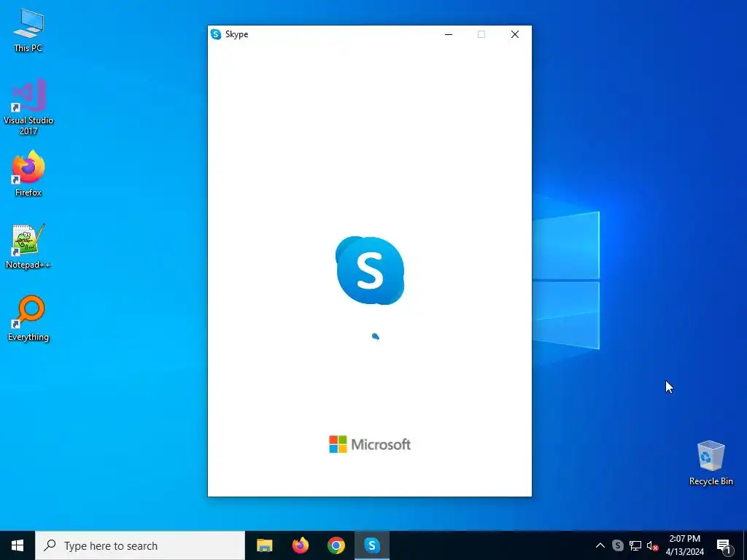Open This PC desktop icon

click(28, 30)
